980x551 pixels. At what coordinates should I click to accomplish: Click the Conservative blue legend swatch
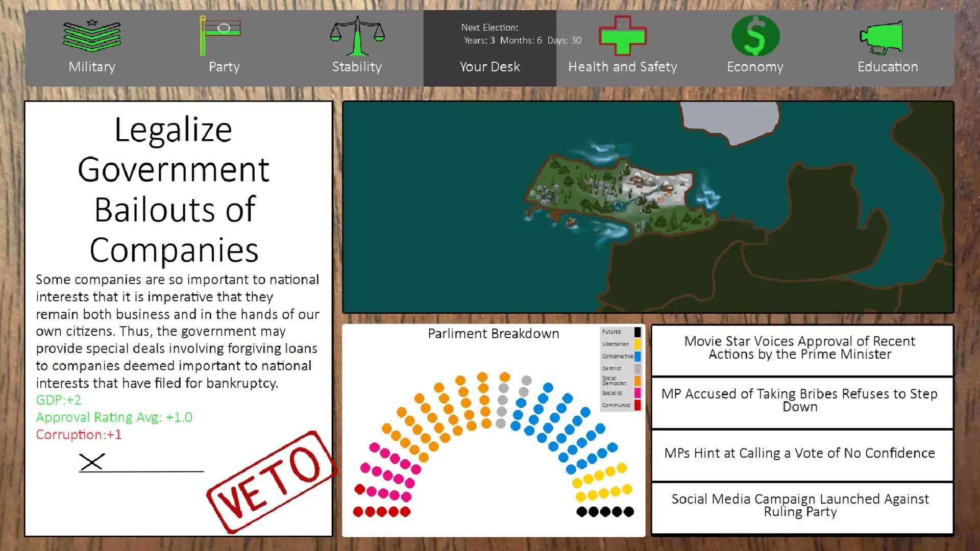pyautogui.click(x=637, y=357)
